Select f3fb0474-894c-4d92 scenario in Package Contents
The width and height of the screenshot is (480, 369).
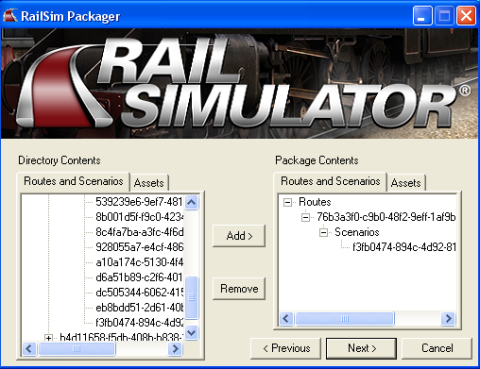tap(404, 247)
